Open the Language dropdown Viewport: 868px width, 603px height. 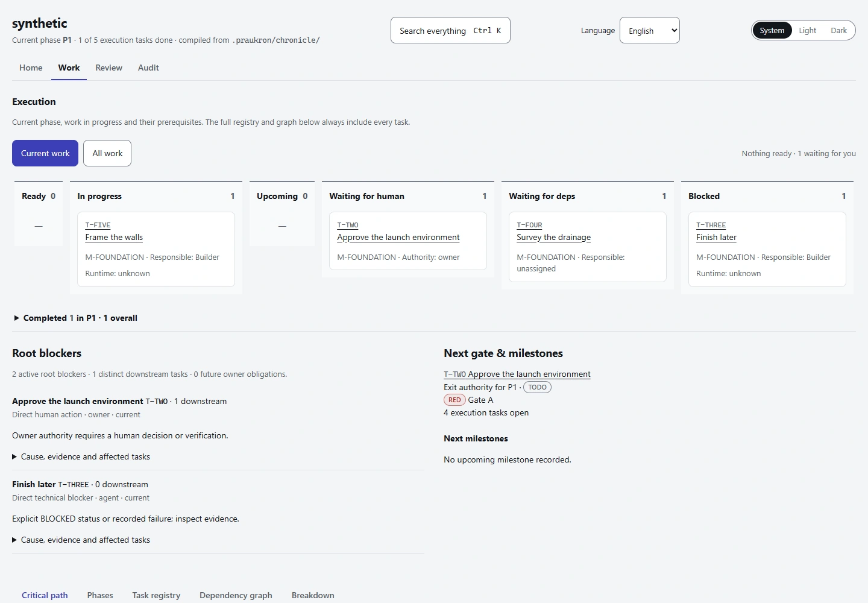point(649,30)
